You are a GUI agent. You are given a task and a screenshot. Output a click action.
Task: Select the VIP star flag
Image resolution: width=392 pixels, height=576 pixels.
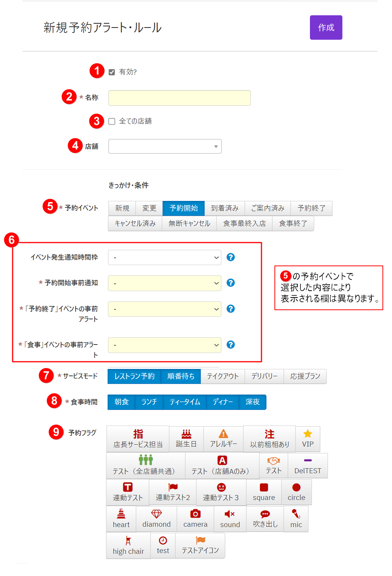pos(308,439)
